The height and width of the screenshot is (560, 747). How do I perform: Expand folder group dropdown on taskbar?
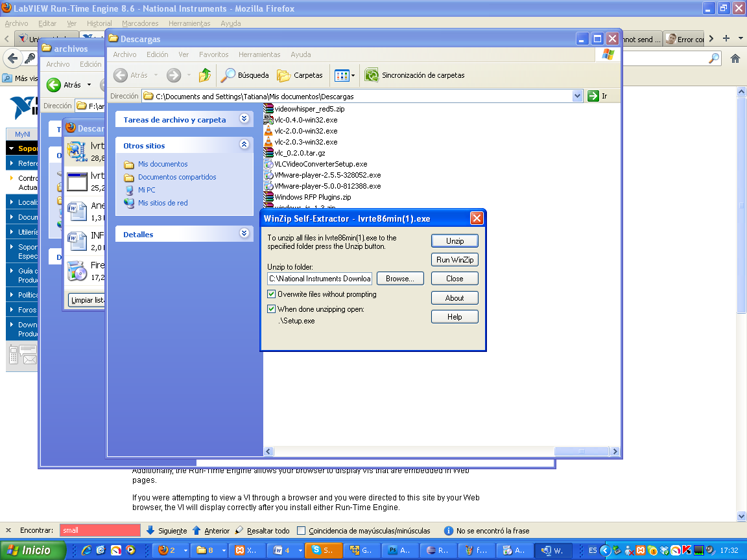pos(224,550)
